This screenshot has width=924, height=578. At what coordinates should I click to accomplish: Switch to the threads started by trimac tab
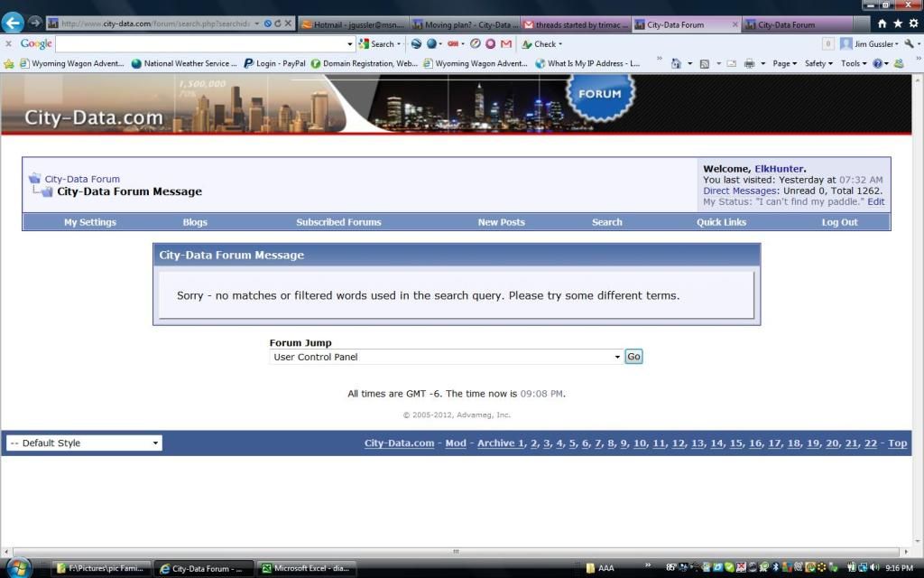point(575,24)
